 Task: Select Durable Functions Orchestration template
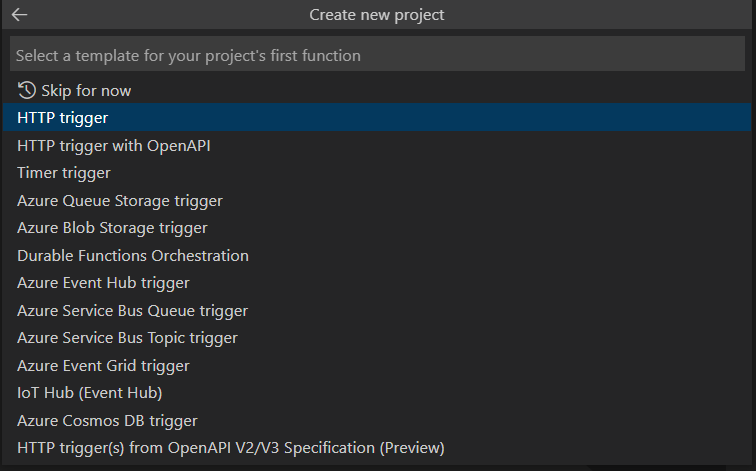[x=377, y=255]
